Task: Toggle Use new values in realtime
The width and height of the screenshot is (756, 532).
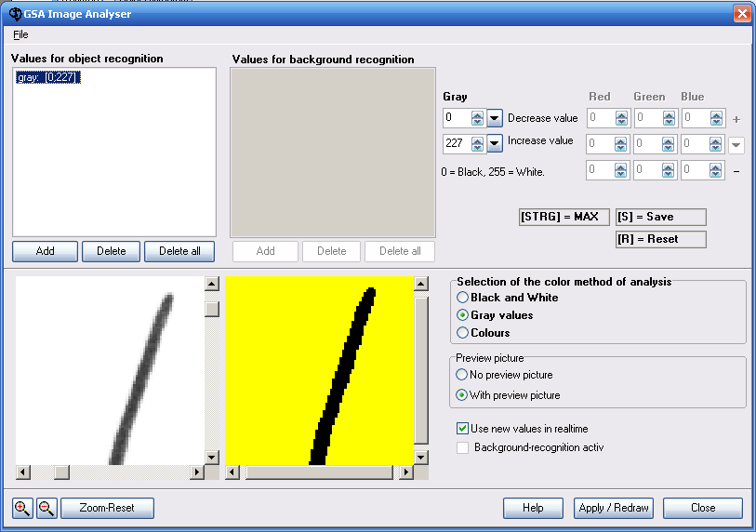Action: click(462, 429)
